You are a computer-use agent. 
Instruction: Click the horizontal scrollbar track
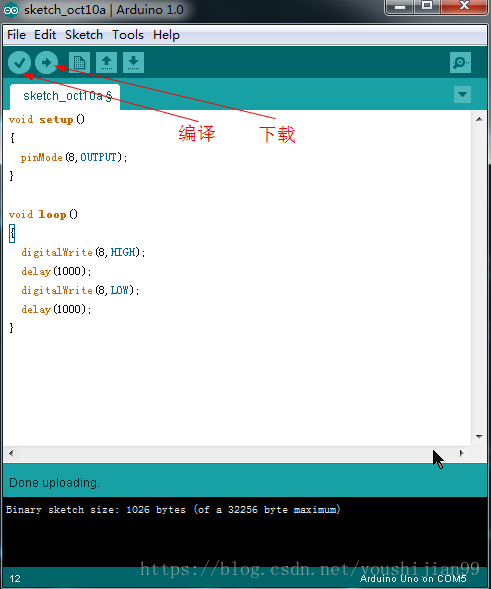(237, 453)
